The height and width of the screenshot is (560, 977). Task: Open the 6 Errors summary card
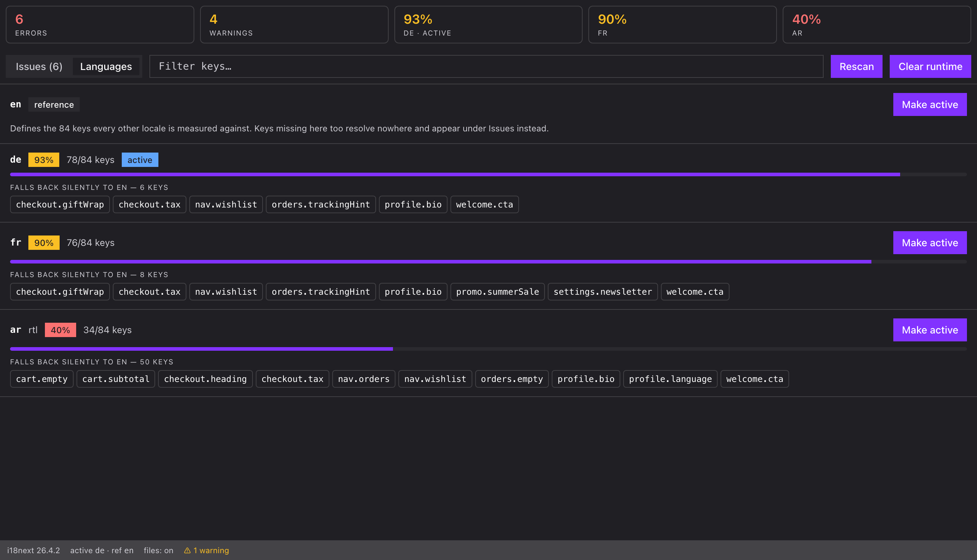pos(100,25)
